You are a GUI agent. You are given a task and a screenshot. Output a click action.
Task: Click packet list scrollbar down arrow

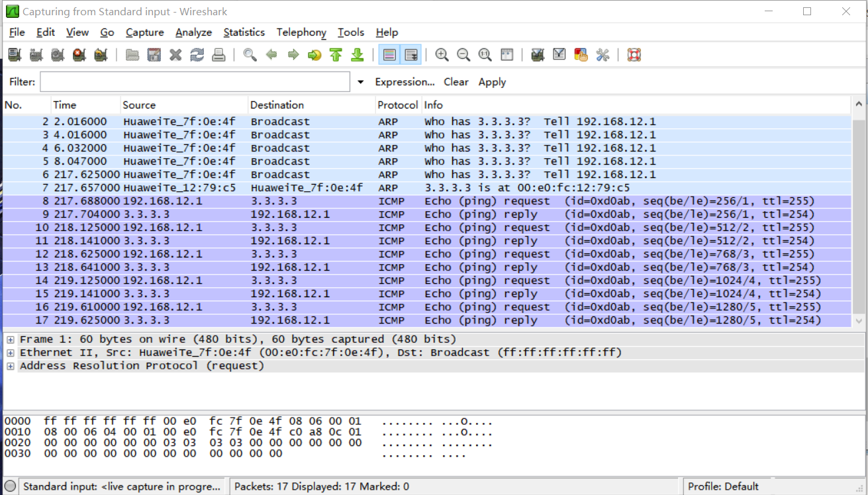tap(859, 322)
